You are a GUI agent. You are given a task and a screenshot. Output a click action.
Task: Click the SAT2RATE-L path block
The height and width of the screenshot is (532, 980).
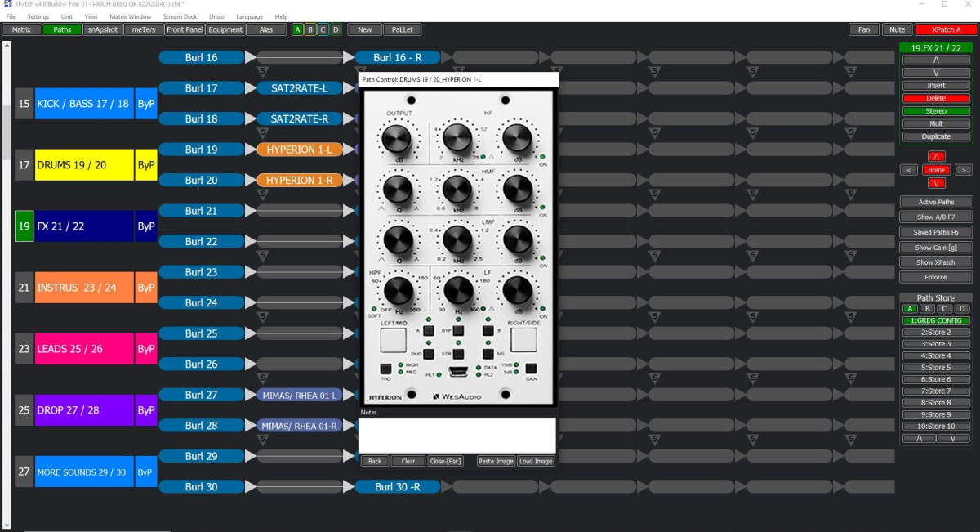[299, 88]
